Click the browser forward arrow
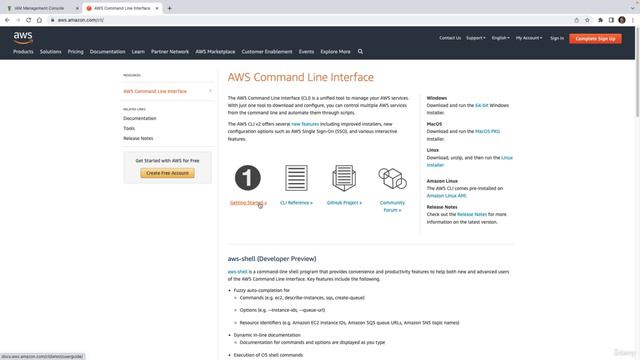The height and width of the screenshot is (360, 640). click(18, 20)
